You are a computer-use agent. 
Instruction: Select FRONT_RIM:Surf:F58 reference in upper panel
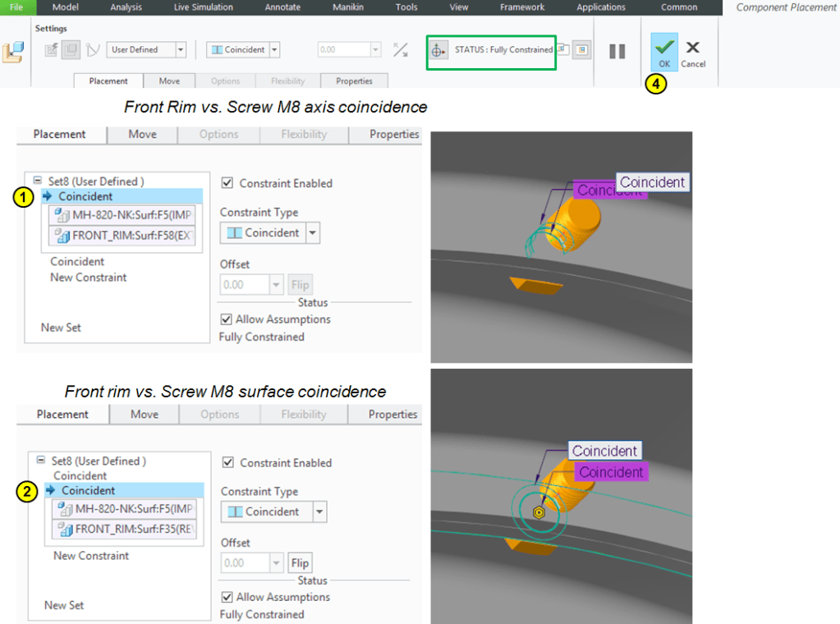click(124, 236)
